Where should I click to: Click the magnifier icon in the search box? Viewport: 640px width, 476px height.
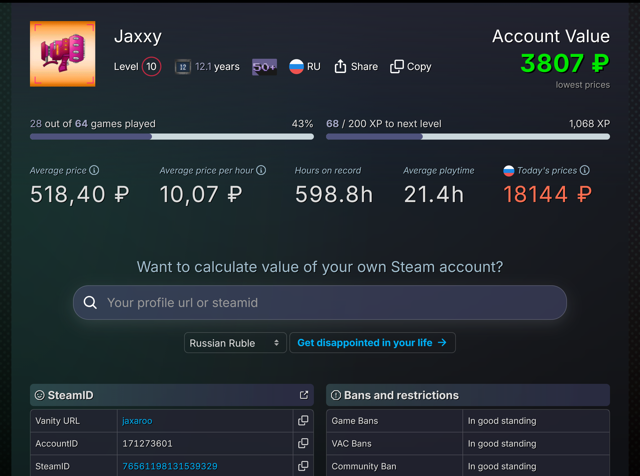tap(90, 303)
